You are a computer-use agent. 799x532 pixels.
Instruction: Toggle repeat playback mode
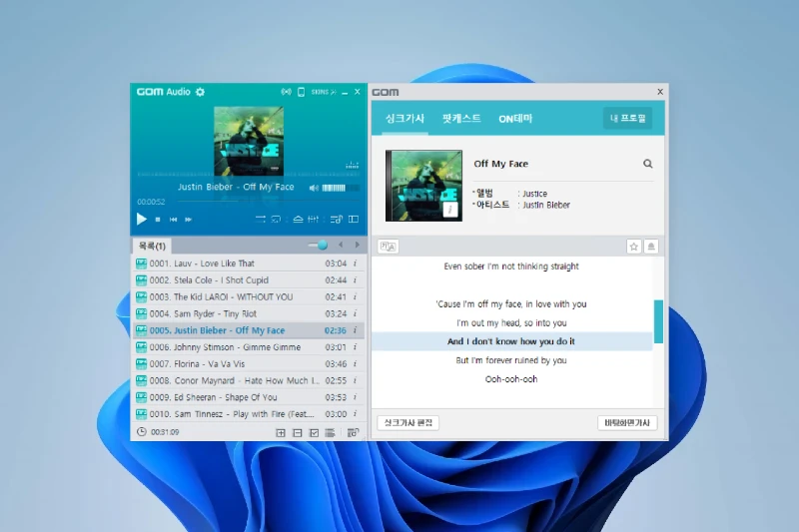click(x=276, y=219)
